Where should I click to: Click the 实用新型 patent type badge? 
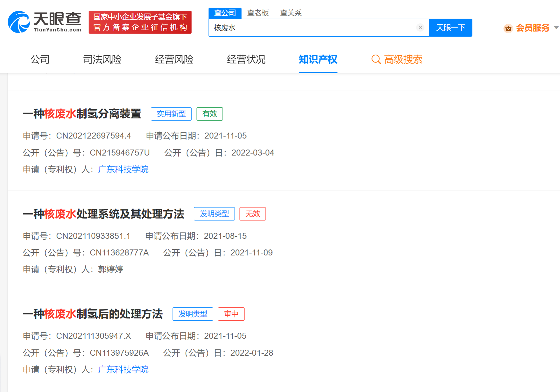click(x=171, y=114)
